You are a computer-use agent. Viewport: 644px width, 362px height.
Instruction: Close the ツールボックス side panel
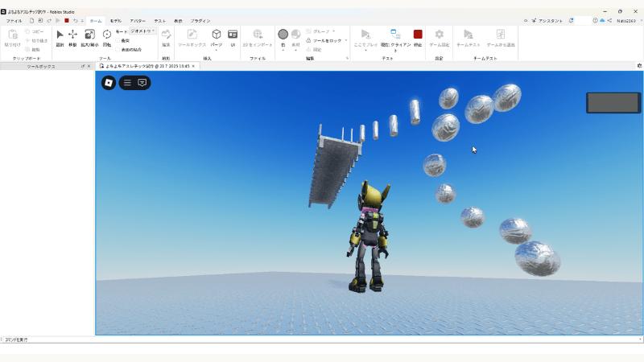89,66
